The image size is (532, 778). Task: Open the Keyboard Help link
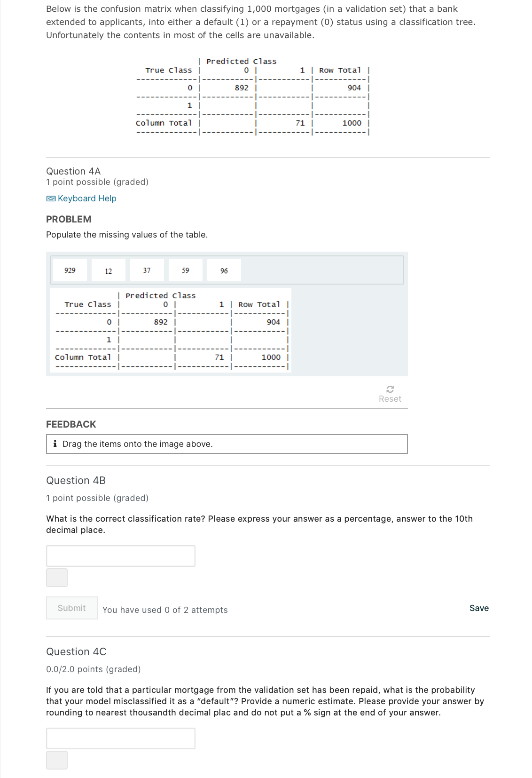(x=87, y=198)
